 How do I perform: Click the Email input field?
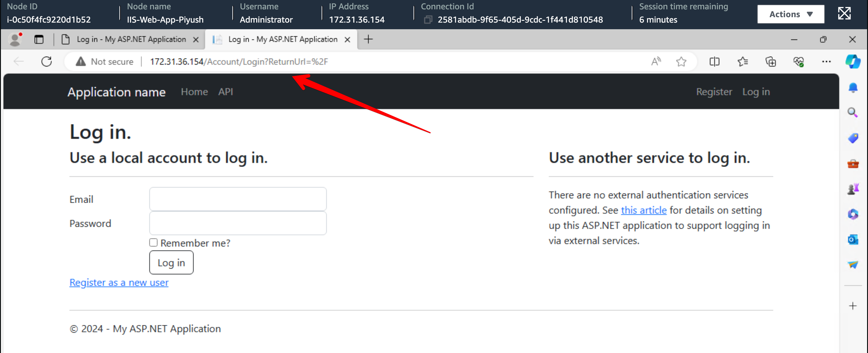coord(238,199)
